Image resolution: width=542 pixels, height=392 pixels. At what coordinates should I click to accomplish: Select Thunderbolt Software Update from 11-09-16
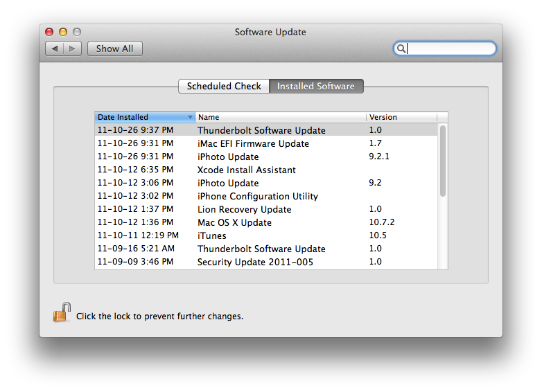click(x=266, y=249)
